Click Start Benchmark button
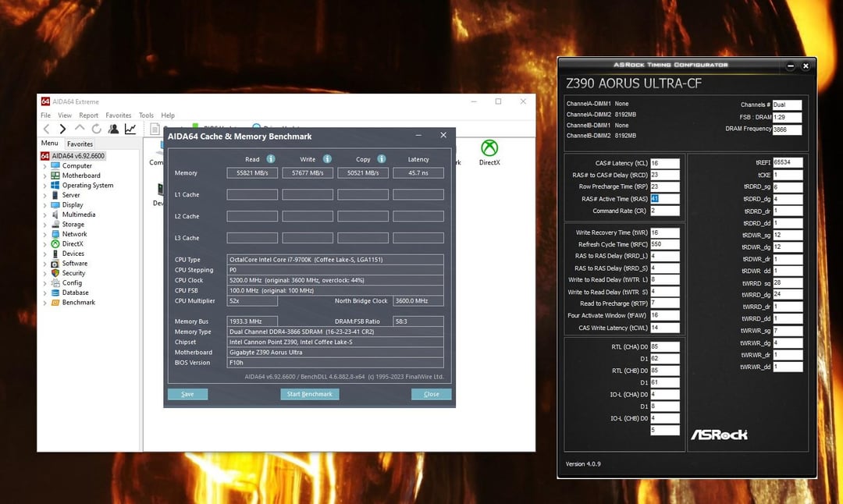Image resolution: width=843 pixels, height=504 pixels. click(x=310, y=394)
